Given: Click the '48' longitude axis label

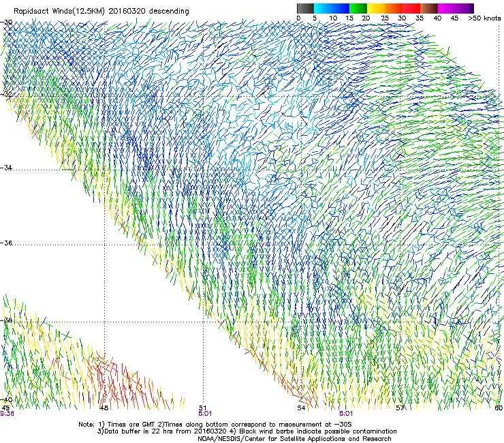Looking at the screenshot, I should 104,408.
